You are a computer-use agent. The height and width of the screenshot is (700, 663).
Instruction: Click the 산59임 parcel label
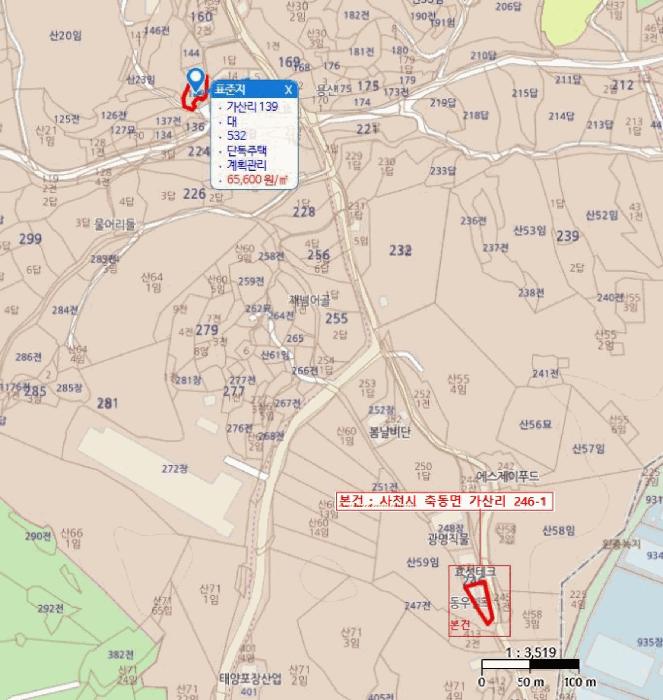422,562
